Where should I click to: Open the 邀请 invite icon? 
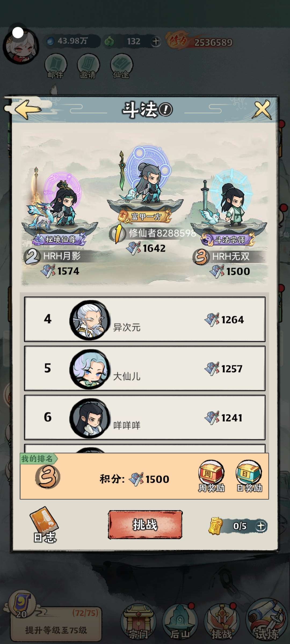88,66
